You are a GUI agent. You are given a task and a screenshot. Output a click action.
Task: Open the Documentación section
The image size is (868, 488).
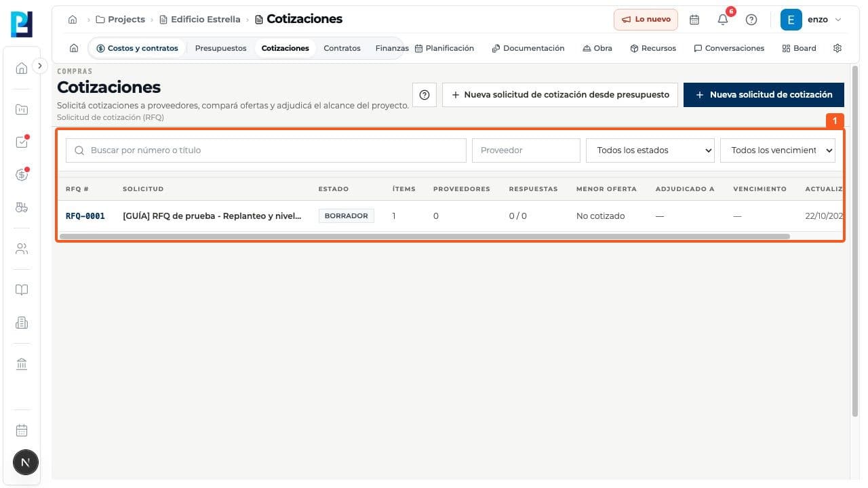point(528,48)
